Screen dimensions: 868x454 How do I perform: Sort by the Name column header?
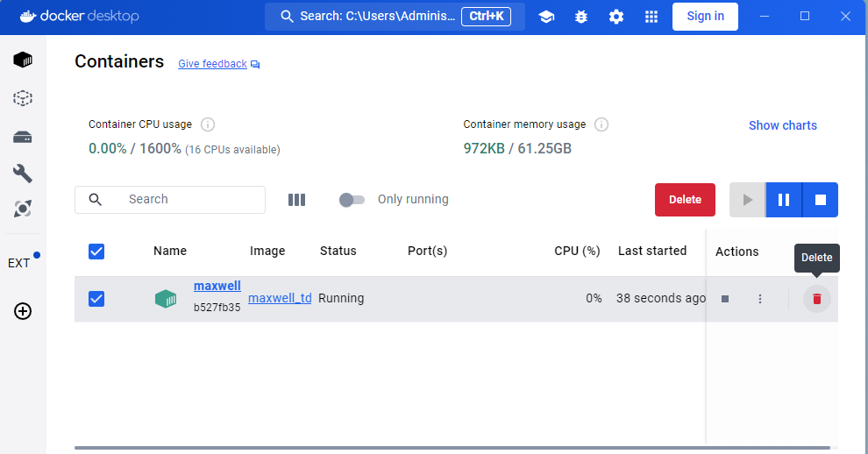tap(170, 251)
